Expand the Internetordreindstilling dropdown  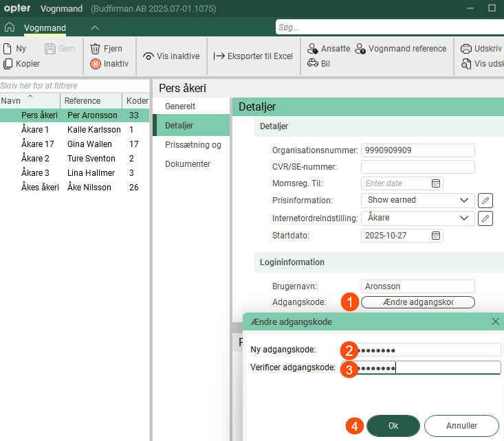[x=463, y=218]
